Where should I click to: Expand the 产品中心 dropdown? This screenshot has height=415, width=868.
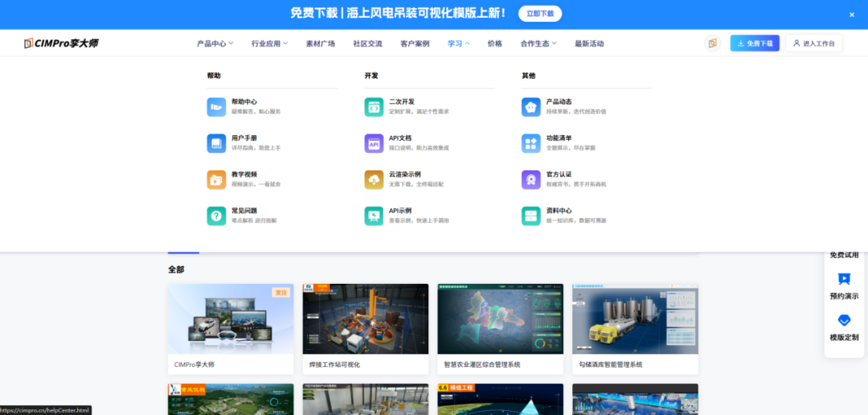point(215,43)
